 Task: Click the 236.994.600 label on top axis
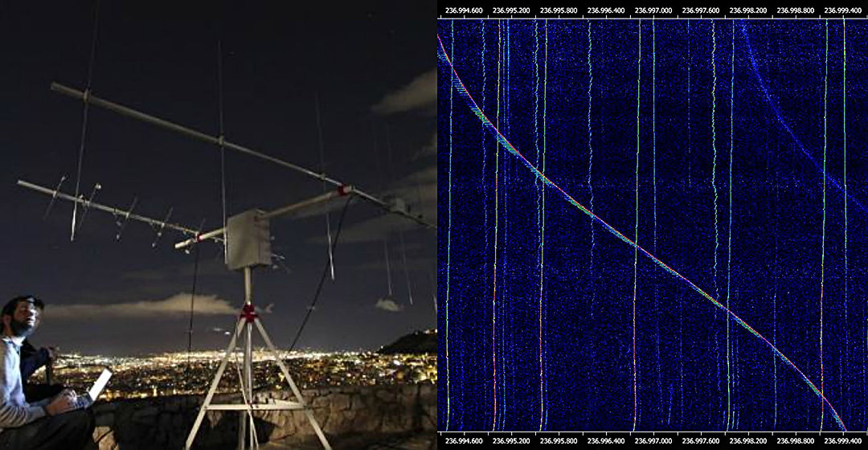coord(464,10)
